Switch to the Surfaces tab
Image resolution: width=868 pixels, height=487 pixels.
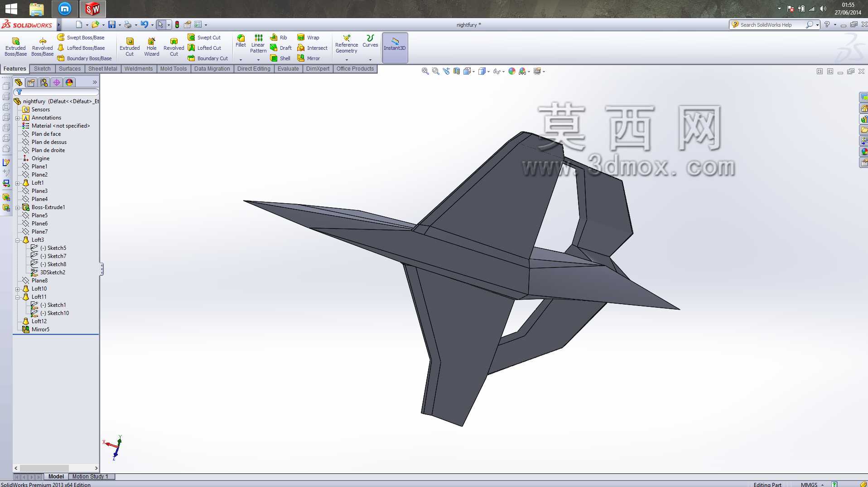click(x=70, y=69)
